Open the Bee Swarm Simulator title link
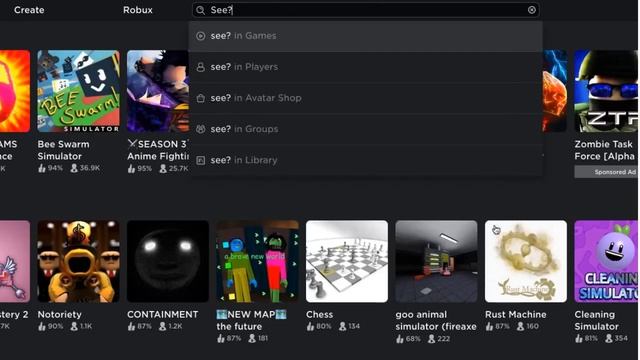 (63, 150)
